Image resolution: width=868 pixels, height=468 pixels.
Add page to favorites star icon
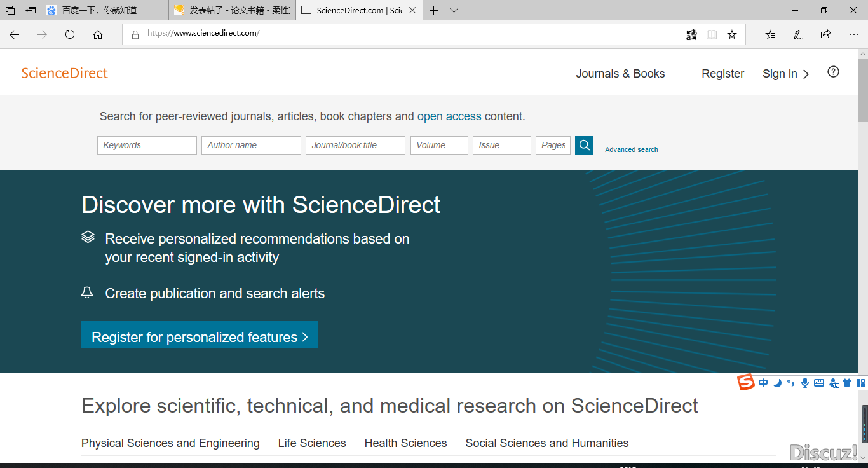[732, 35]
